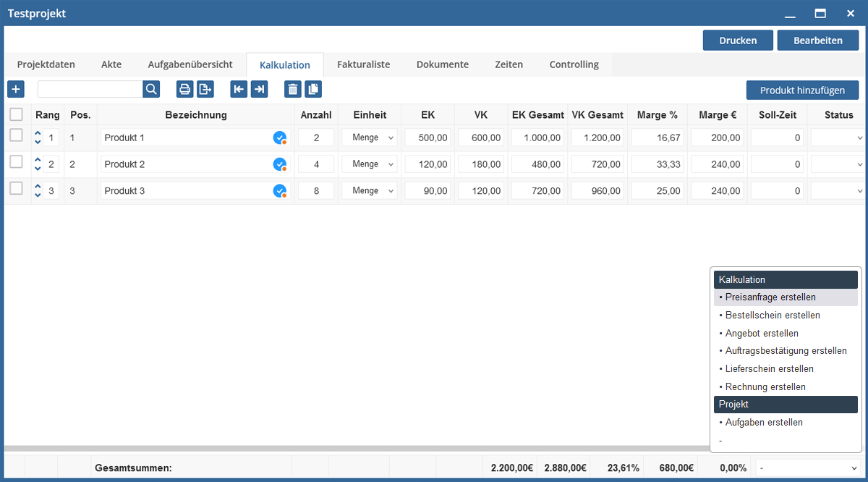The height and width of the screenshot is (482, 868).
Task: Click the Drucken button
Action: 738,41
